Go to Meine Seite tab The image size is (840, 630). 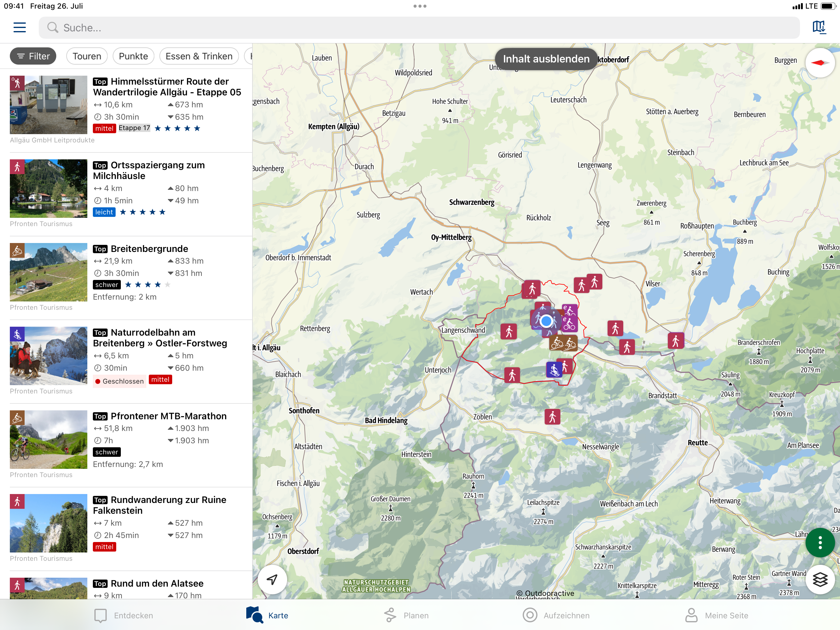point(716,615)
